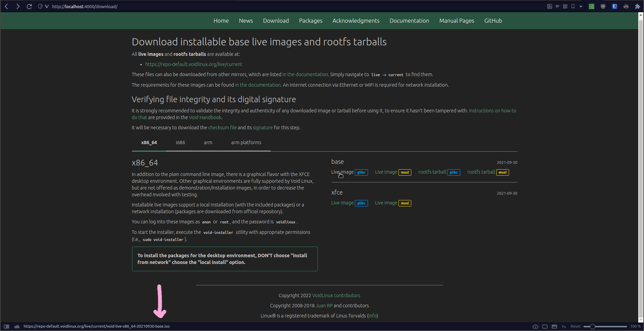
Task: Open the Home nav link
Action: pyautogui.click(x=221, y=21)
